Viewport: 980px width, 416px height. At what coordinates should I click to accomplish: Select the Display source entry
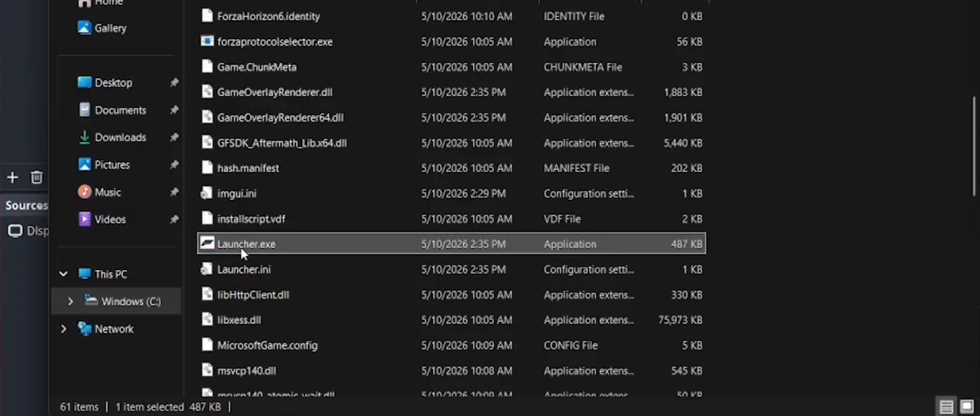point(29,231)
